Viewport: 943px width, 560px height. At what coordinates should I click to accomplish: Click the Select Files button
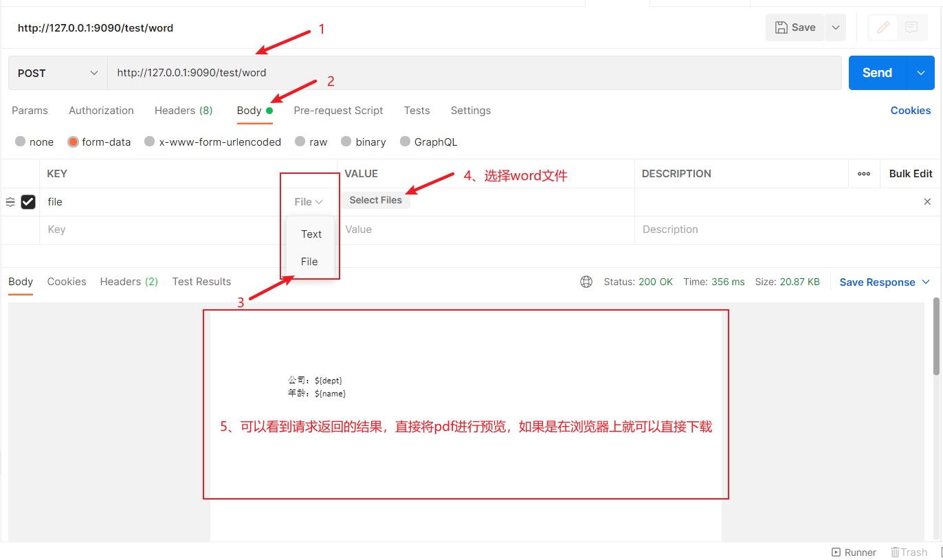pos(376,201)
